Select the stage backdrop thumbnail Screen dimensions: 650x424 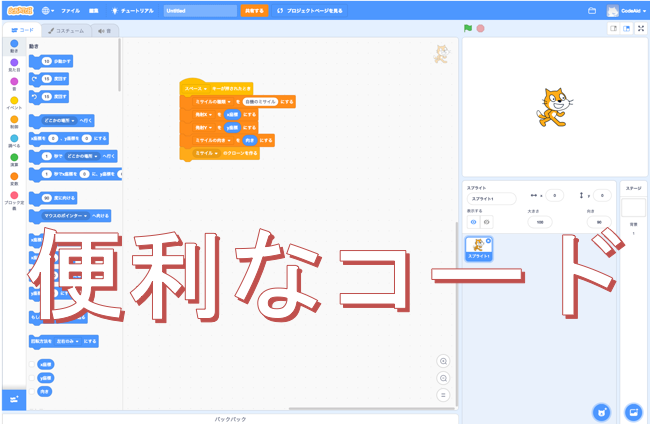(633, 207)
